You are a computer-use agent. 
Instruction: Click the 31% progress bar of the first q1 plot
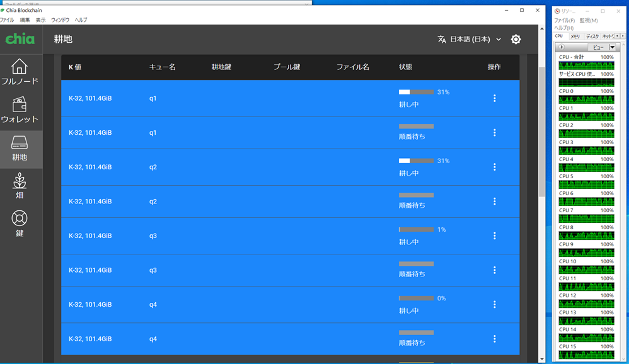pos(416,92)
